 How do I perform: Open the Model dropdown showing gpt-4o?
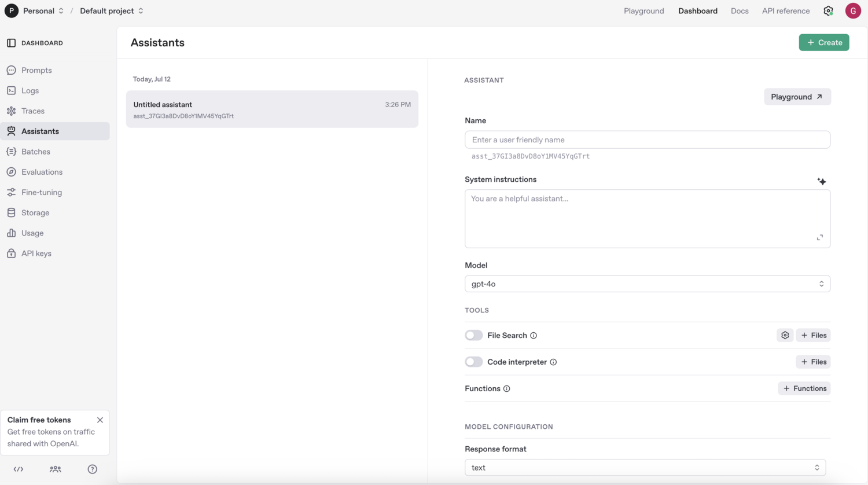pyautogui.click(x=647, y=284)
